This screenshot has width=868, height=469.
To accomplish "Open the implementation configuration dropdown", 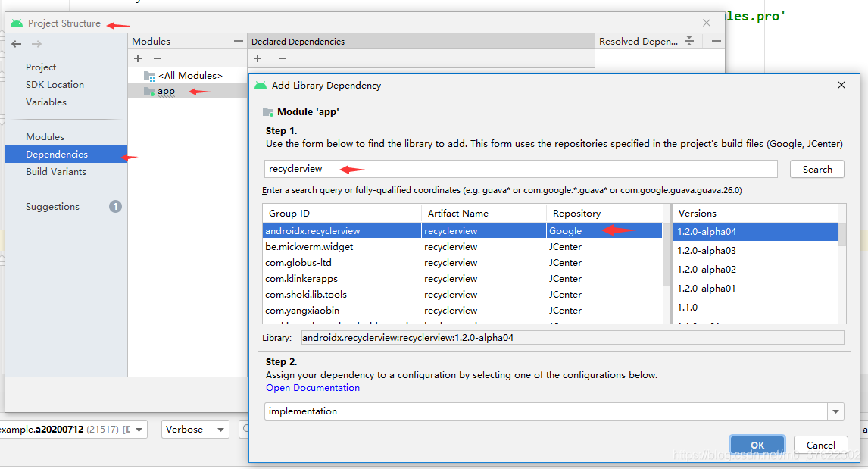I will [835, 411].
